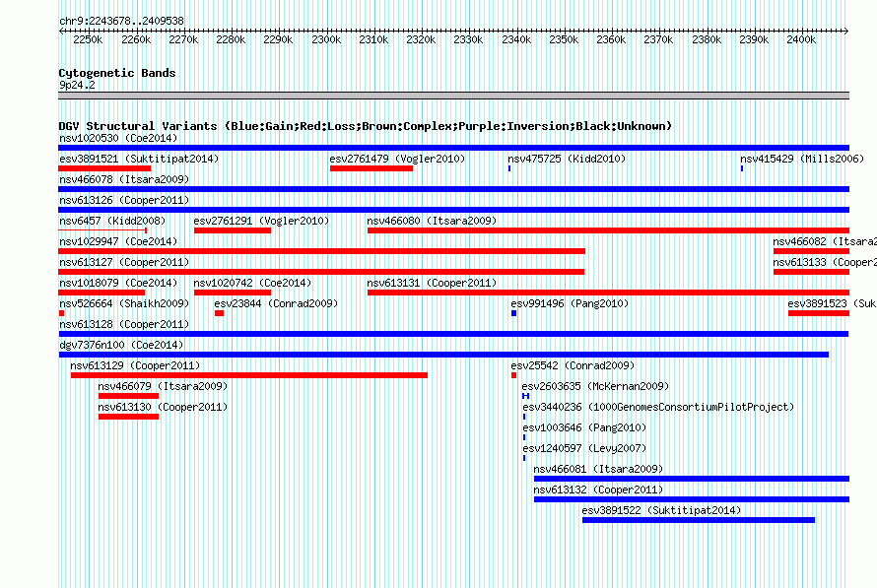Screen dimensions: 877x588
Task: Select the nsv466081 blue gain bar
Action: (692, 479)
